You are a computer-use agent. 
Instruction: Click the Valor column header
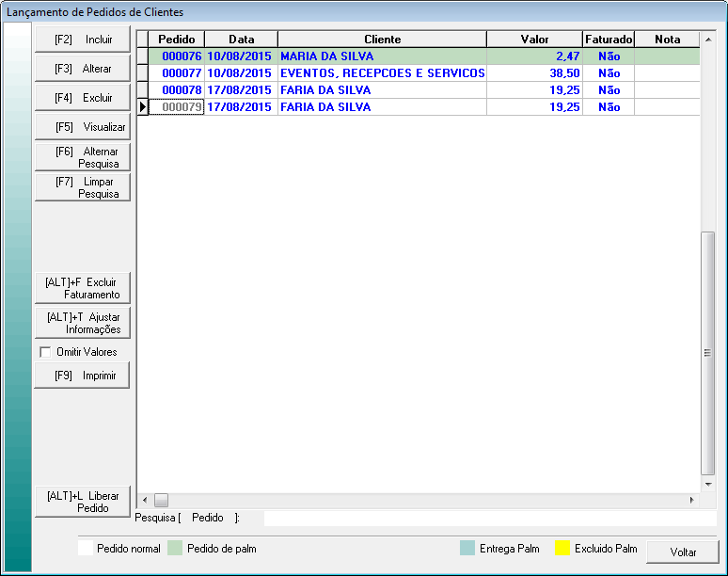pyautogui.click(x=534, y=40)
